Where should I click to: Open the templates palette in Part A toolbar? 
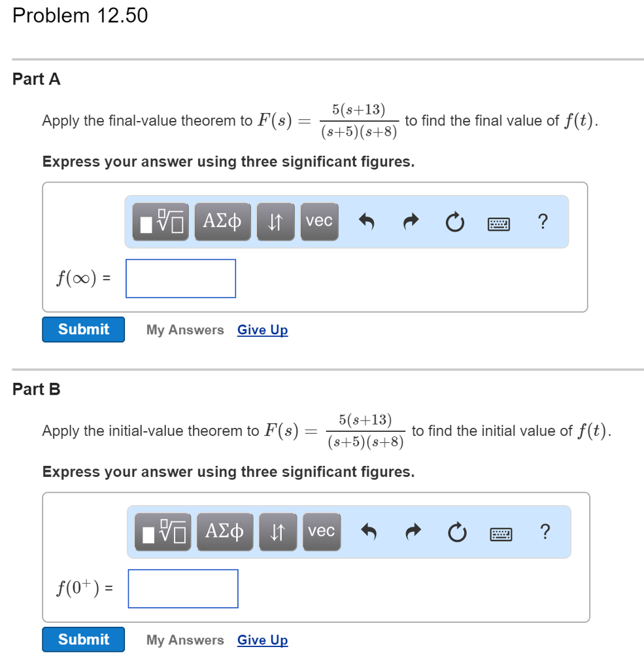tap(159, 222)
